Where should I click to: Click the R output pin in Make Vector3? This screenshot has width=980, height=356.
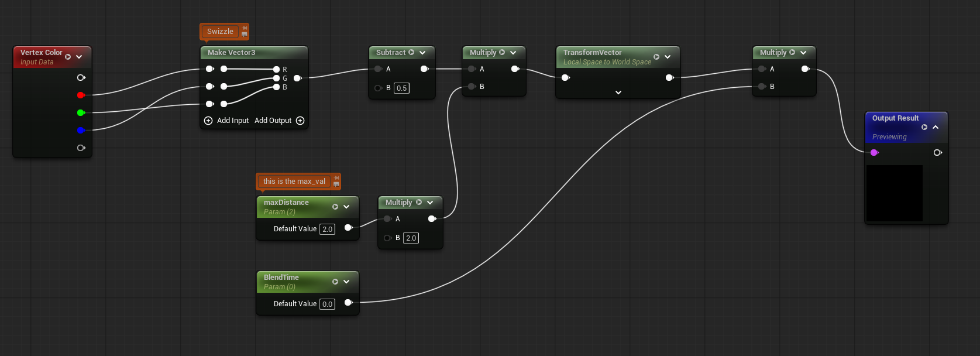[x=276, y=69]
